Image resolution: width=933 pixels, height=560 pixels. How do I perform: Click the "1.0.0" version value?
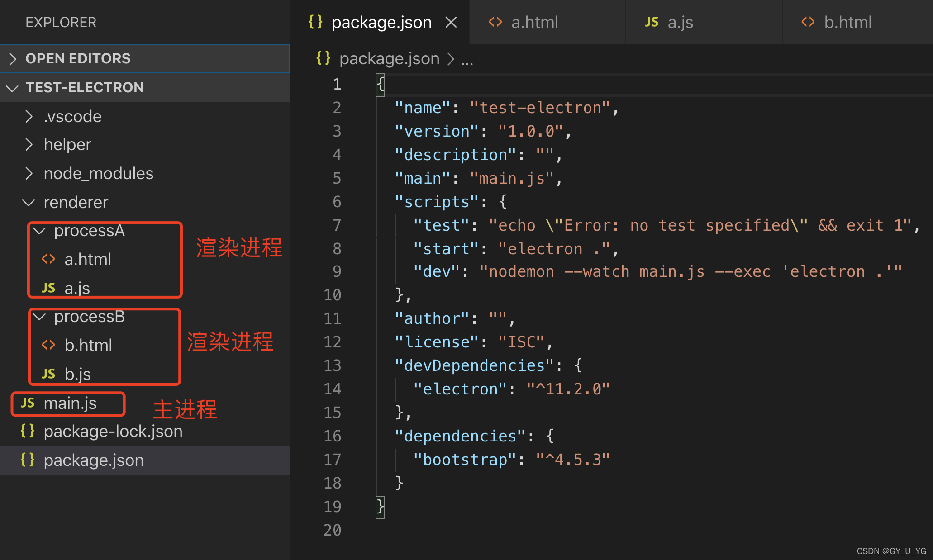pos(531,131)
